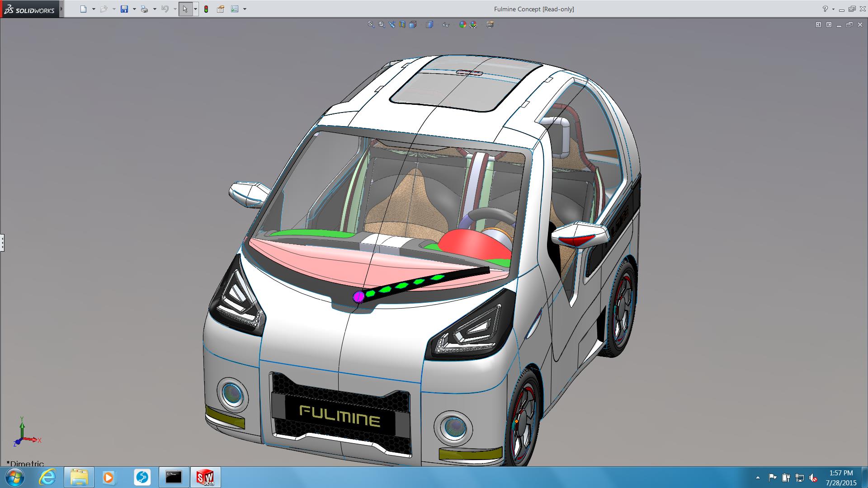Activate the Section View tool

pyautogui.click(x=402, y=25)
